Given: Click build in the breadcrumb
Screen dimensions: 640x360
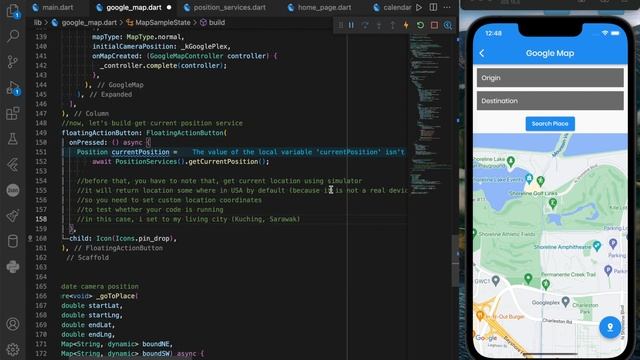Looking at the screenshot, I should coord(217,22).
